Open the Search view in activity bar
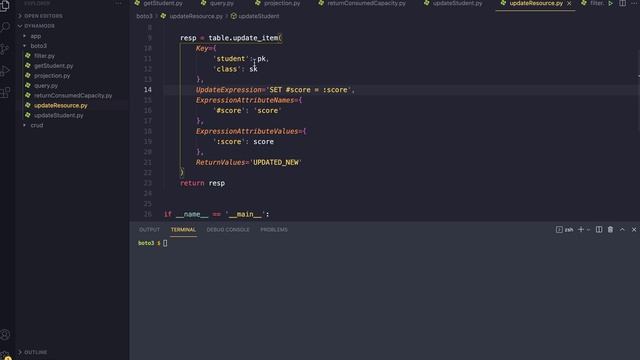This screenshot has height=360, width=640. tap(5, 27)
